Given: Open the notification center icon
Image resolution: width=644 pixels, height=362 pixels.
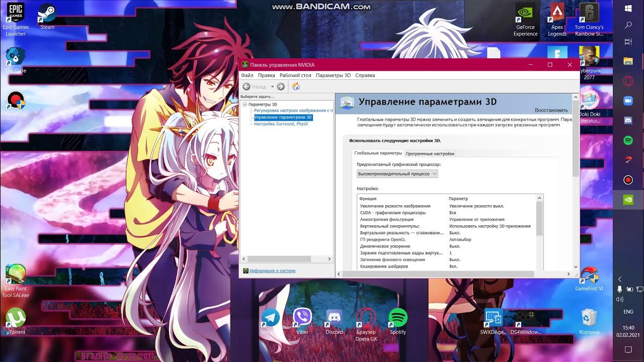Looking at the screenshot, I should click(628, 349).
